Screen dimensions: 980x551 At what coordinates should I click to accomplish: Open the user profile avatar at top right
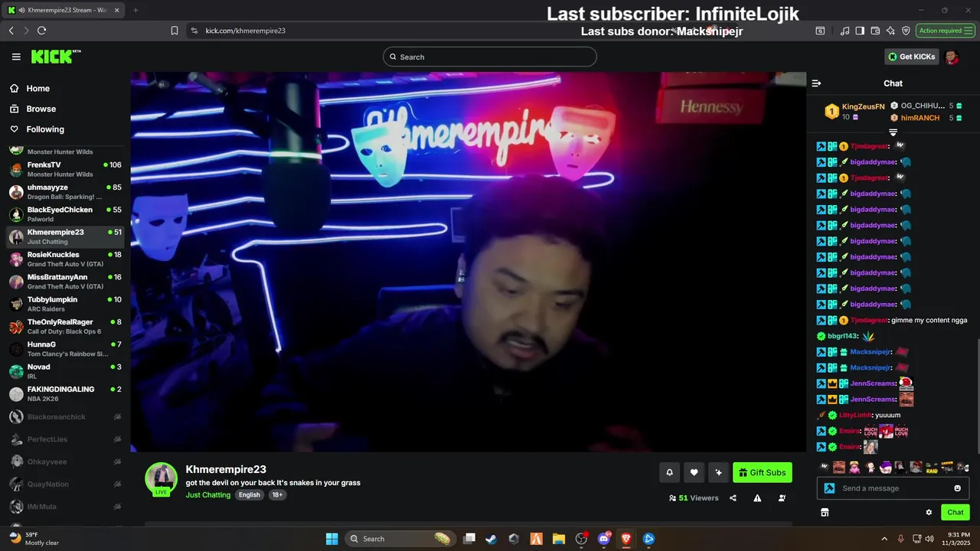pos(952,57)
